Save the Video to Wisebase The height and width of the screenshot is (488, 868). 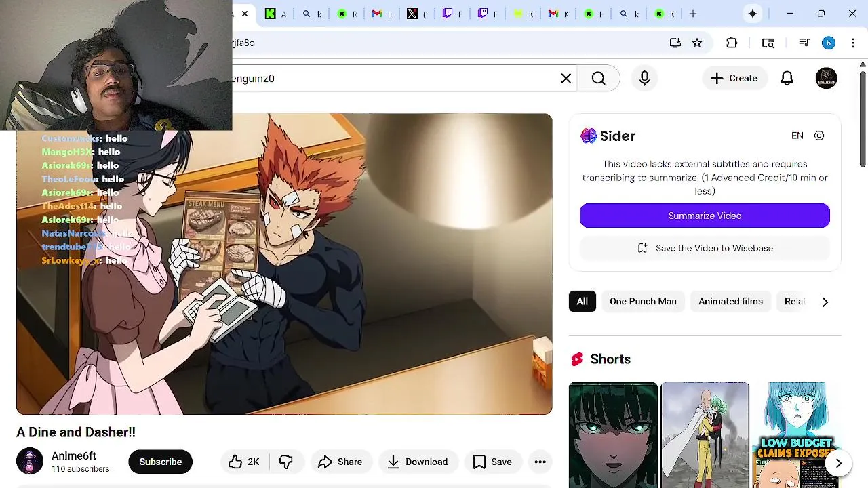click(x=705, y=248)
